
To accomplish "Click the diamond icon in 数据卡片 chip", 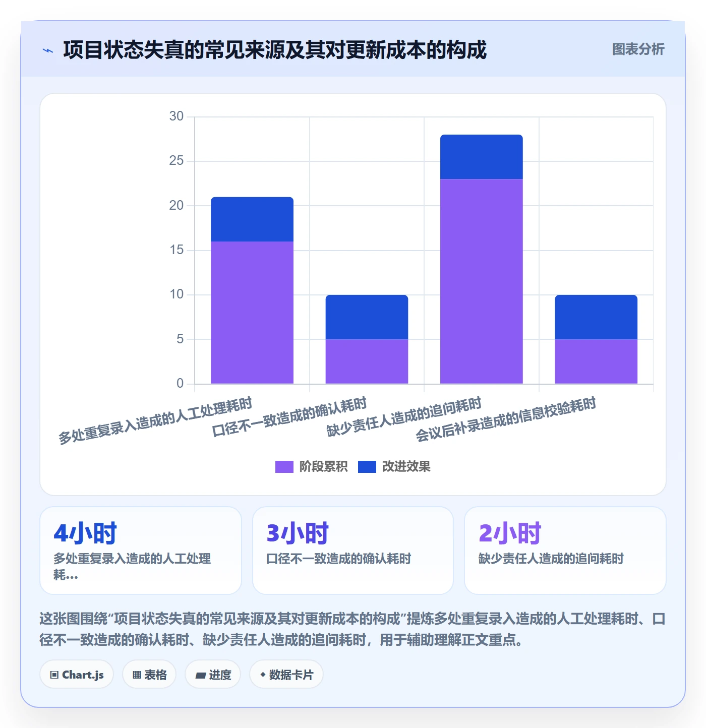I will tap(262, 675).
